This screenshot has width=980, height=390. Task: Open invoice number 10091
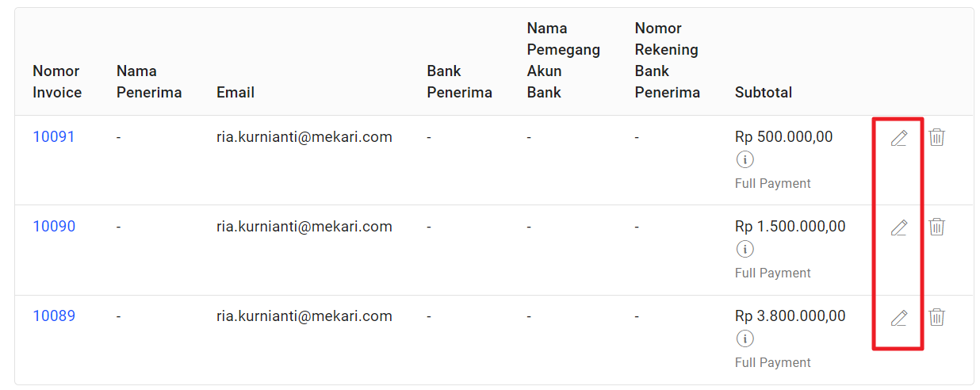point(54,136)
